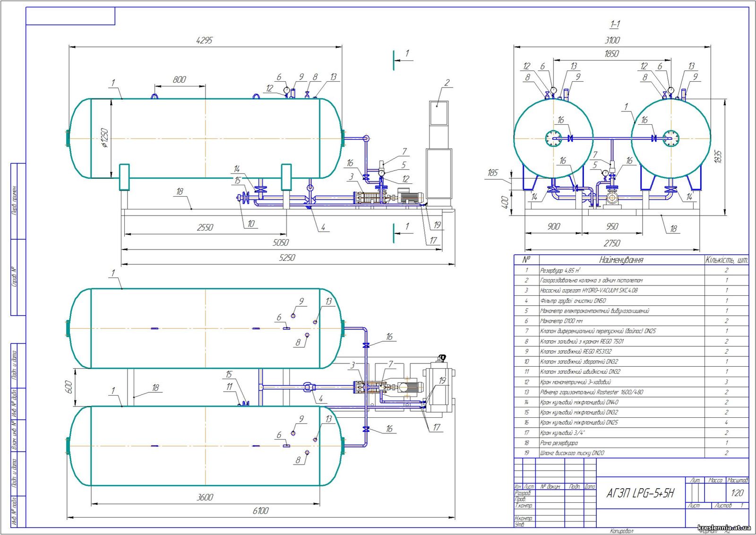Click the kreslennja.at.ua watermark link
Viewport: 756px width, 535px height.
coord(723,527)
